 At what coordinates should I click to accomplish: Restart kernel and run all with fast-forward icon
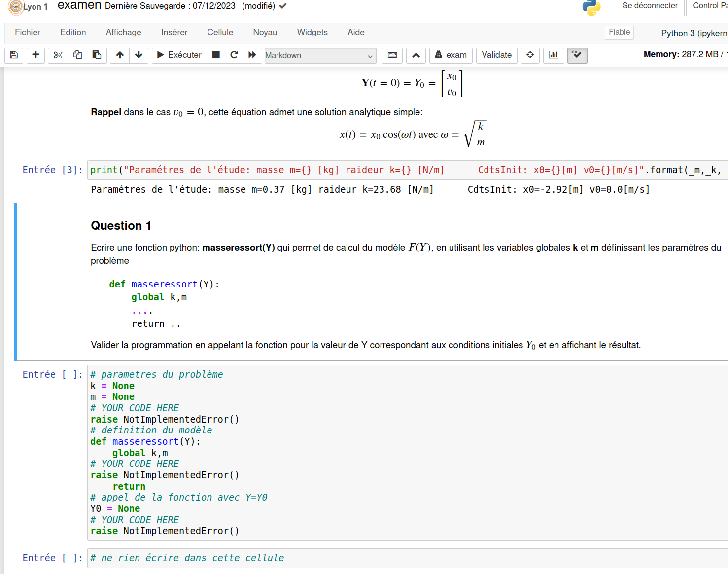pos(252,55)
